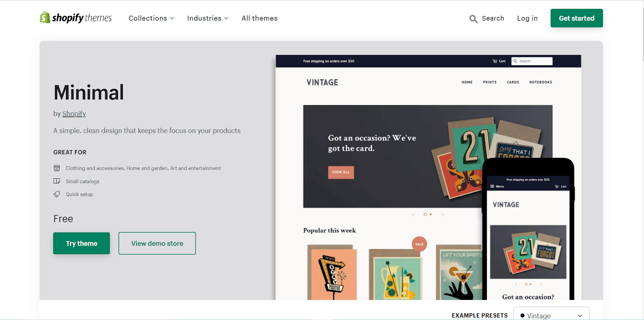This screenshot has width=644, height=320.
Task: Click View demo store button
Action: 157,243
